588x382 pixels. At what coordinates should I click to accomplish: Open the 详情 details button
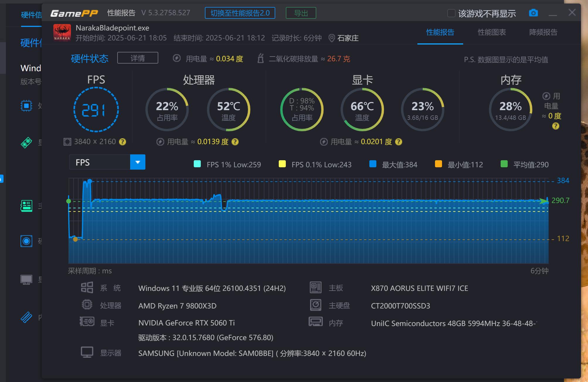coord(137,58)
